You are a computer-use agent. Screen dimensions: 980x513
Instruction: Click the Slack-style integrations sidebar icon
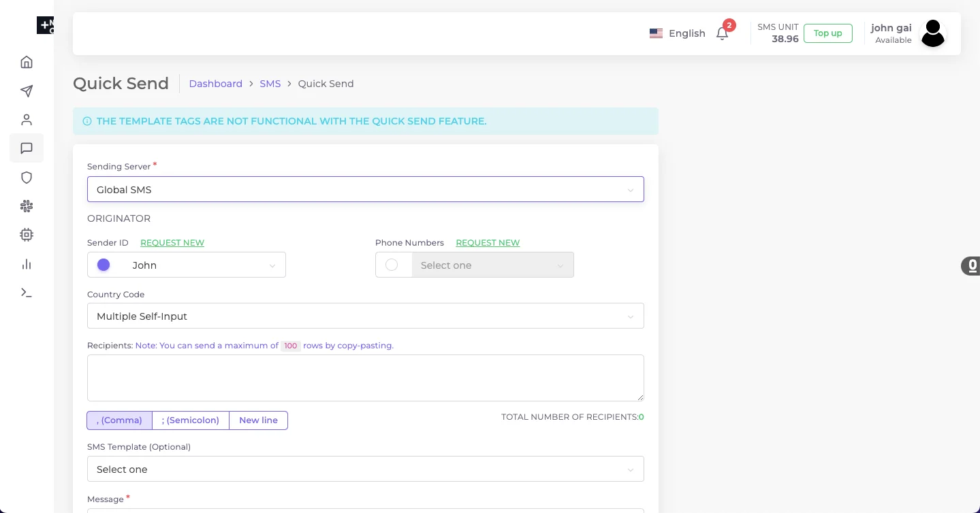click(27, 206)
